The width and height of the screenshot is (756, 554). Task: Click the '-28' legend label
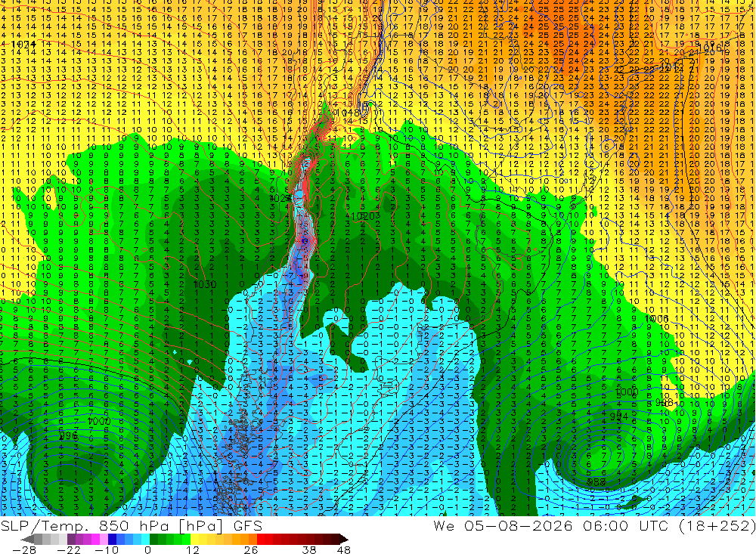[24, 550]
